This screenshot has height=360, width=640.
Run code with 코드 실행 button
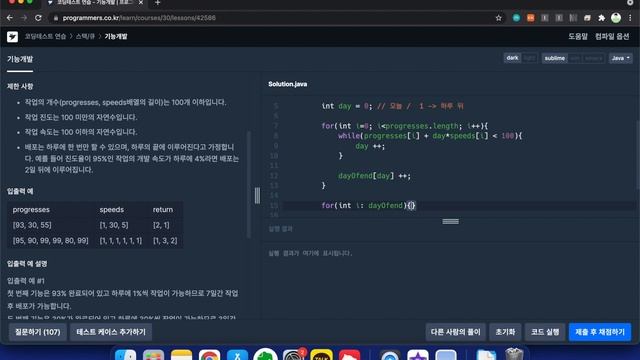(x=545, y=332)
